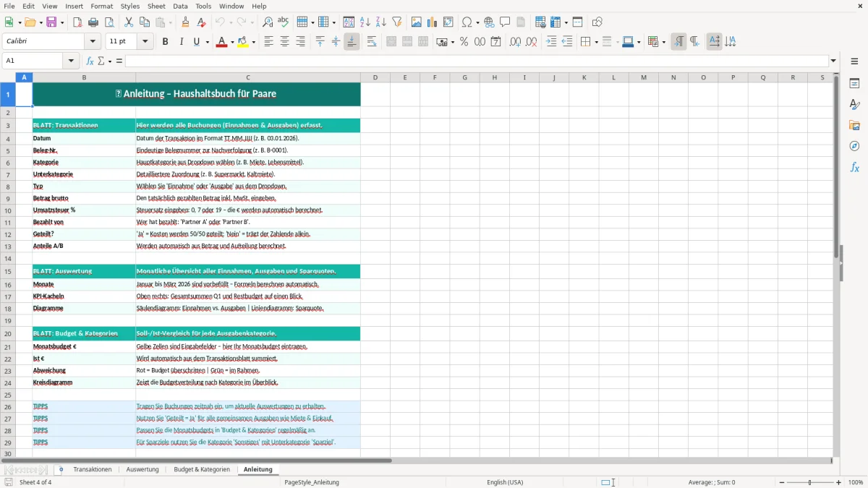Align the cell text left
Image resolution: width=868 pixels, height=488 pixels.
(268, 42)
